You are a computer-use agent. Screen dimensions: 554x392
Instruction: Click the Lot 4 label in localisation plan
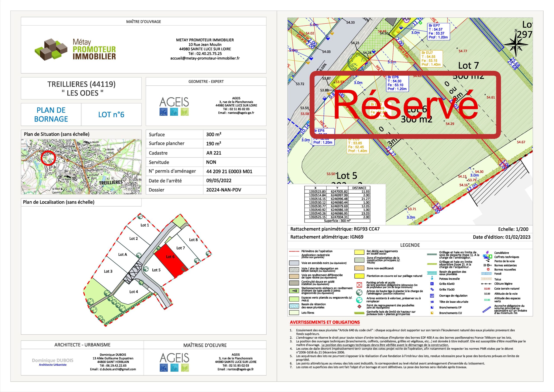point(134,292)
